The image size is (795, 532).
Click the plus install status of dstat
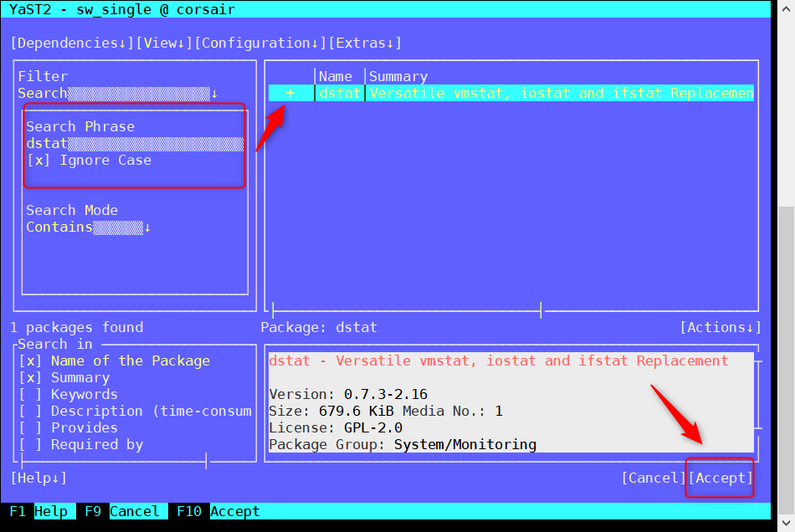tap(290, 93)
